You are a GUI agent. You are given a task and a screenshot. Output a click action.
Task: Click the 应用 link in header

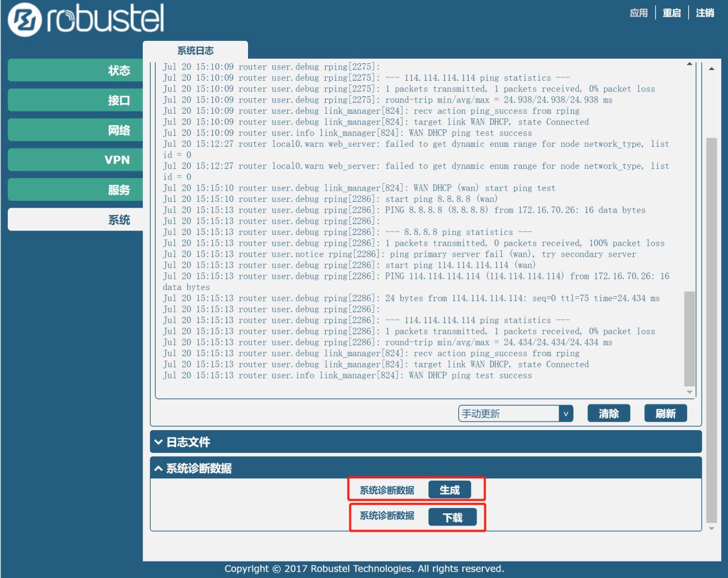pyautogui.click(x=639, y=13)
